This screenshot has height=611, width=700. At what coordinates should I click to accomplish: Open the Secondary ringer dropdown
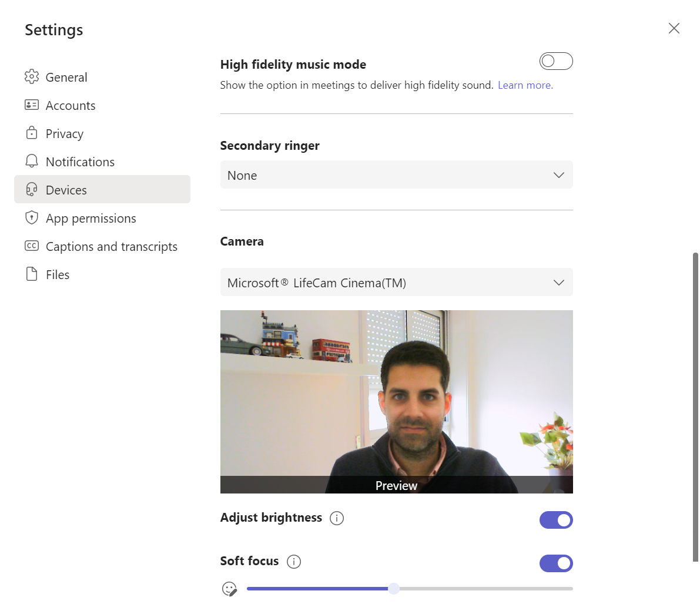click(x=396, y=175)
